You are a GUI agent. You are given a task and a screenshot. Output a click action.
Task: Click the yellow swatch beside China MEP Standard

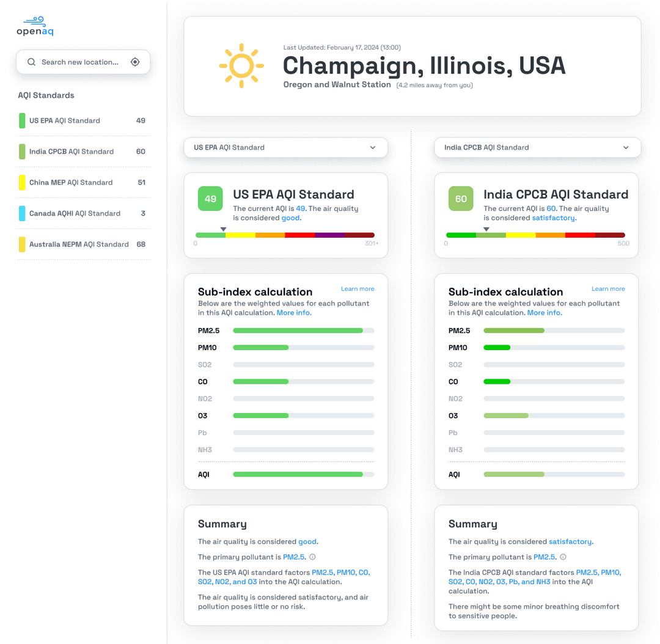pos(23,183)
